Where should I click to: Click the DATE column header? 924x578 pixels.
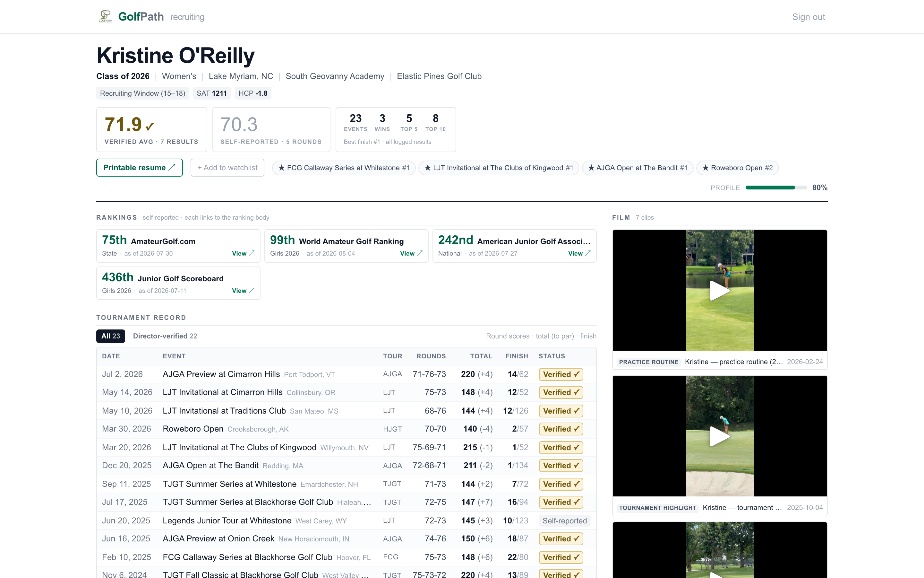pos(111,356)
